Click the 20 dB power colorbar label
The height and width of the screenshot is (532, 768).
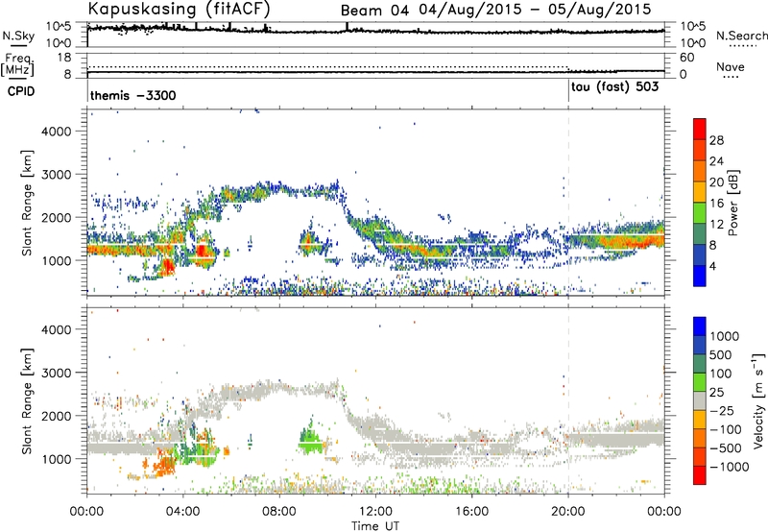716,182
